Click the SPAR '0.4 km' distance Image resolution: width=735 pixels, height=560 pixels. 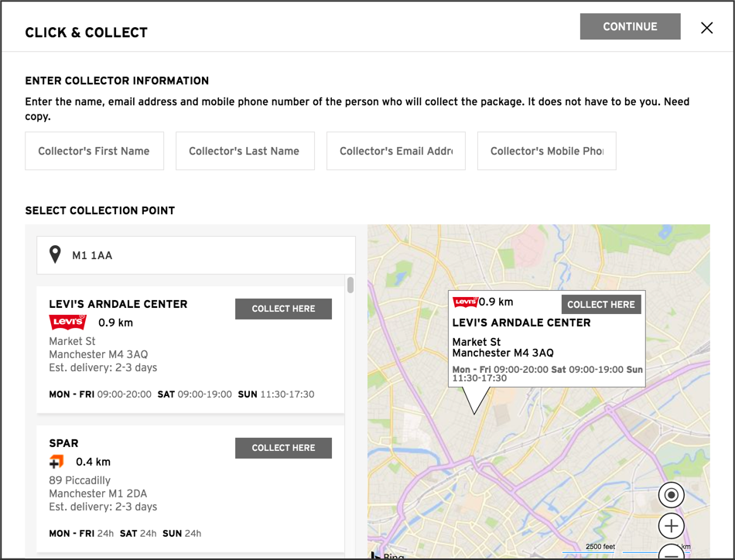(x=94, y=462)
